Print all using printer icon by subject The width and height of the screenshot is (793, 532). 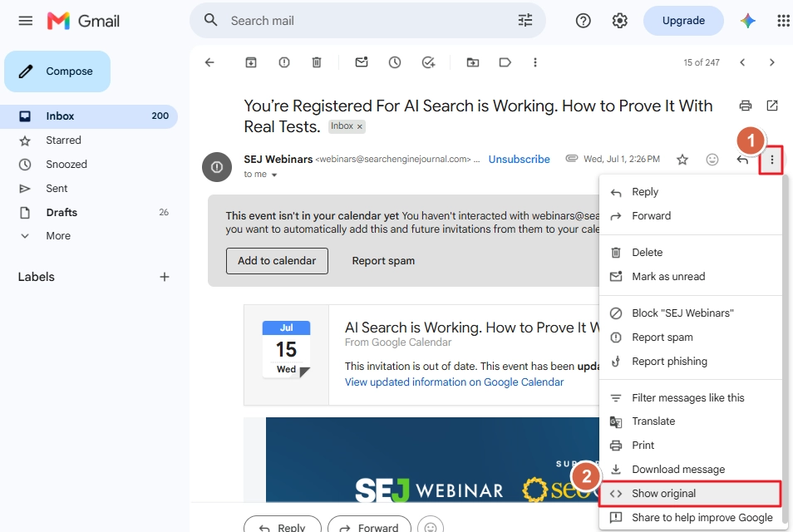click(x=746, y=106)
